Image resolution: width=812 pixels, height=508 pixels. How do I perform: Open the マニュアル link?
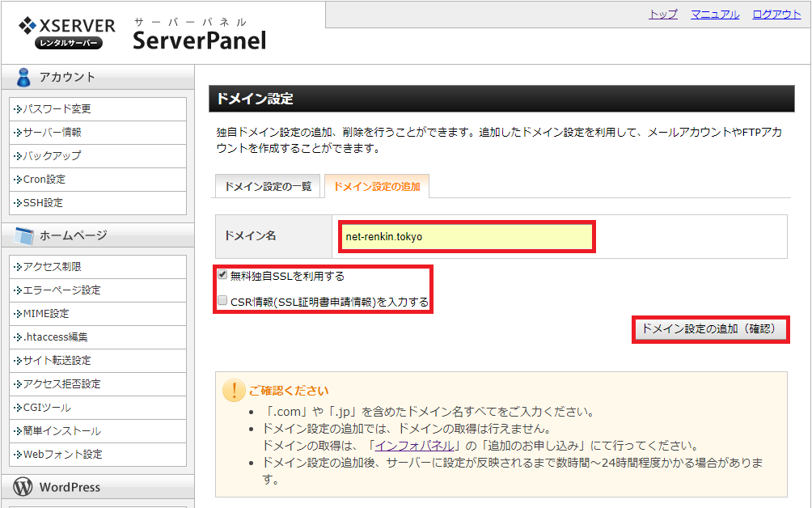point(715,15)
